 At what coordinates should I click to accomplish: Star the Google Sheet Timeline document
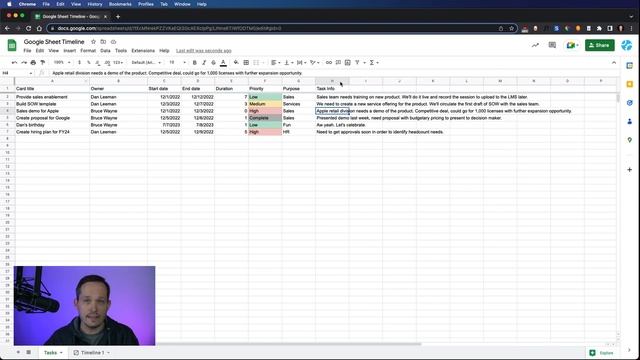click(x=93, y=42)
